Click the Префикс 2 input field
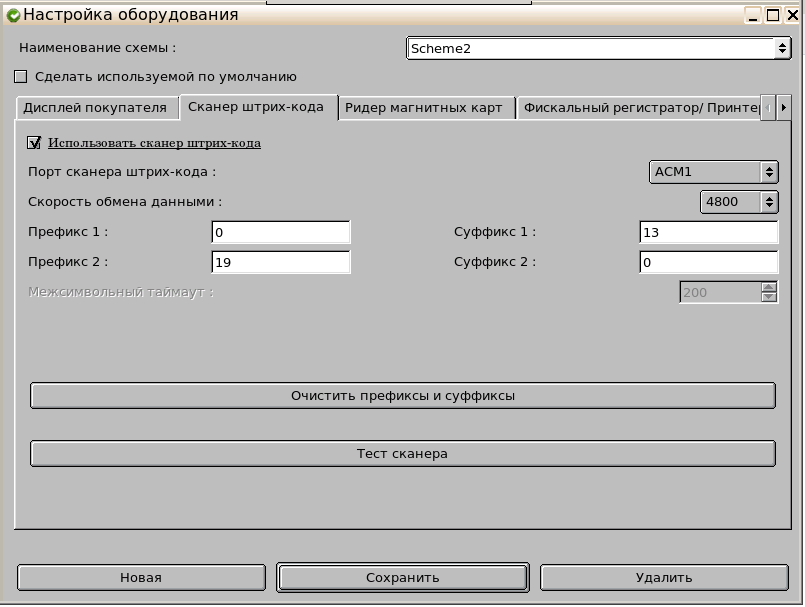 tap(281, 262)
